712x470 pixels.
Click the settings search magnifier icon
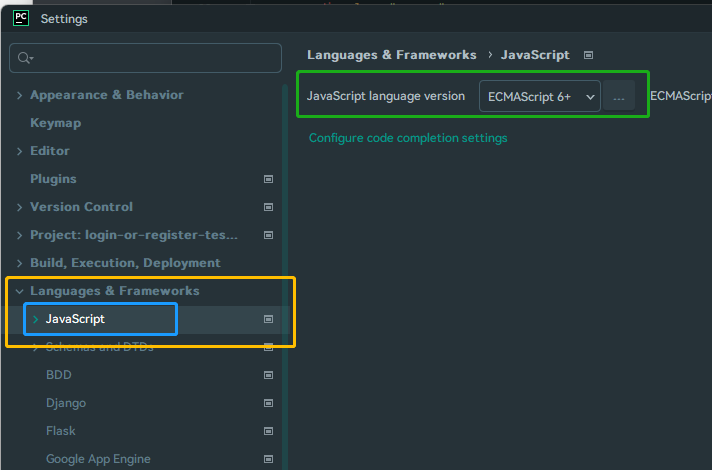[25, 59]
